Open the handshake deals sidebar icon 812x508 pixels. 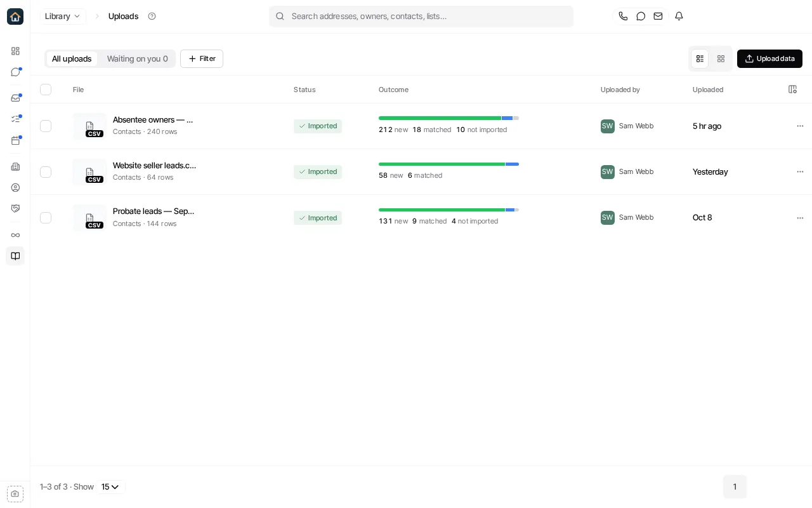pos(15,208)
